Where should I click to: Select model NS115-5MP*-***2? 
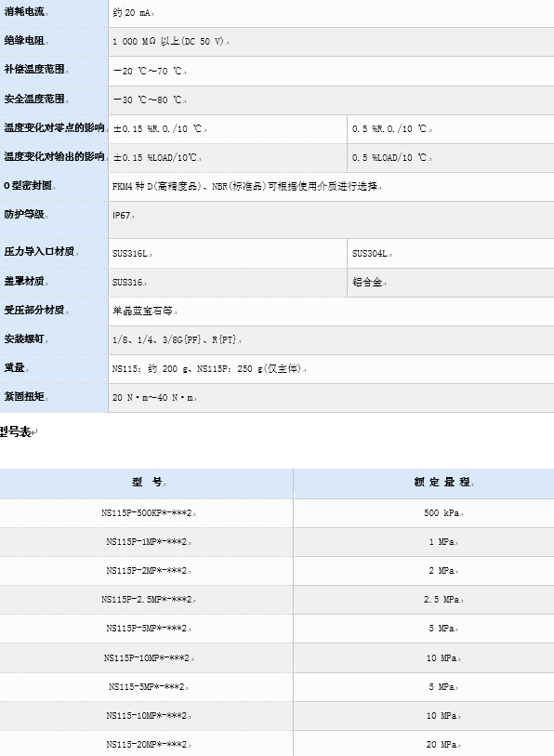point(149,686)
